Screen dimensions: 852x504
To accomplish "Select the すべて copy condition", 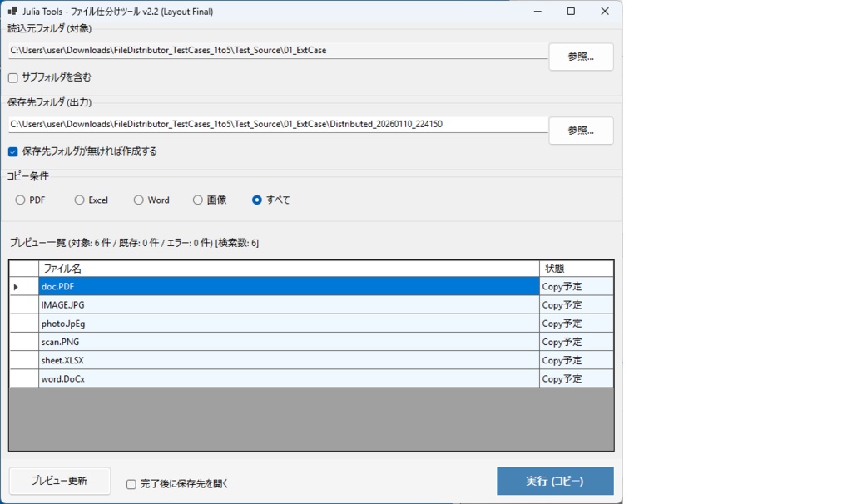I will (x=256, y=200).
